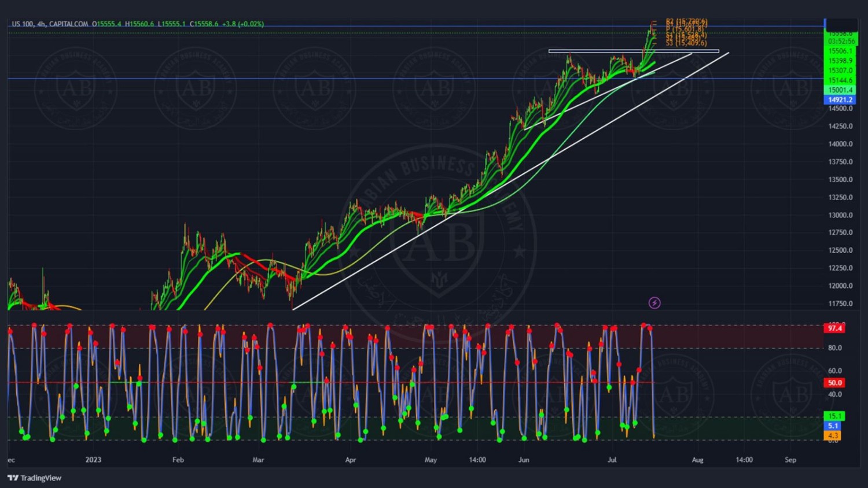This screenshot has width=868, height=488.
Task: Select the white horizontal rectangle drawing near 15506
Action: [634, 51]
